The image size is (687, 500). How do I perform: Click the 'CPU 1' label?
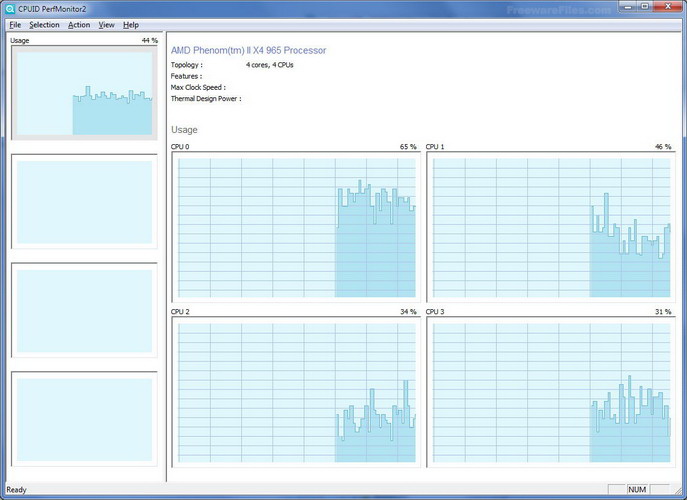pyautogui.click(x=435, y=147)
